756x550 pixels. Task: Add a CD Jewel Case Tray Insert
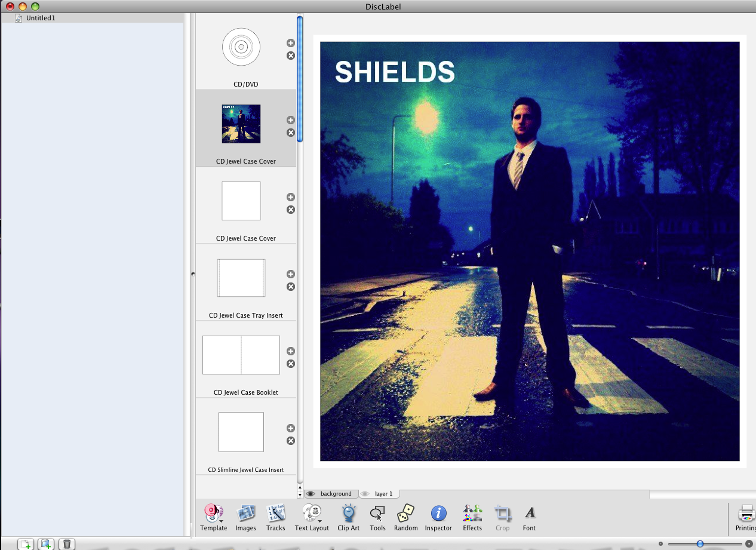click(291, 274)
